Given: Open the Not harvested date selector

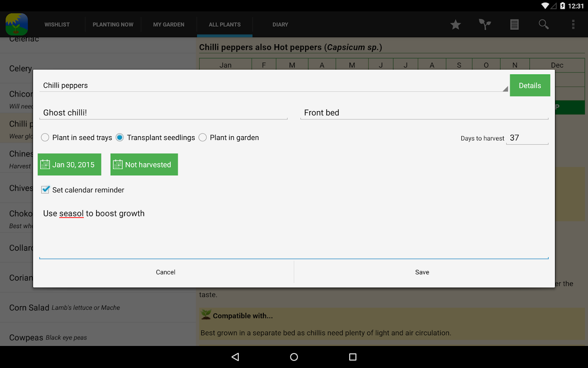Looking at the screenshot, I should point(144,164).
